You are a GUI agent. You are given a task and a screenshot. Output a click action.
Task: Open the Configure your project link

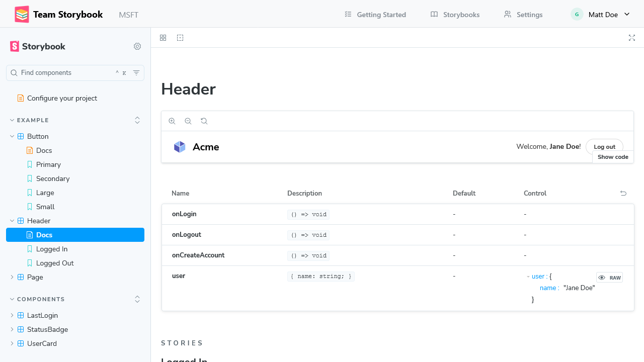[x=62, y=98]
